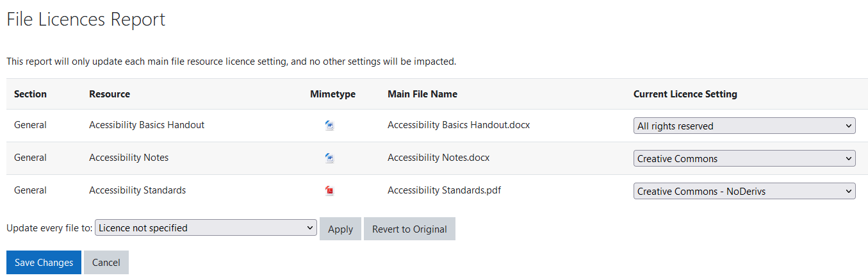The height and width of the screenshot is (280, 868).
Task: Click the Resource column header
Action: click(x=110, y=94)
